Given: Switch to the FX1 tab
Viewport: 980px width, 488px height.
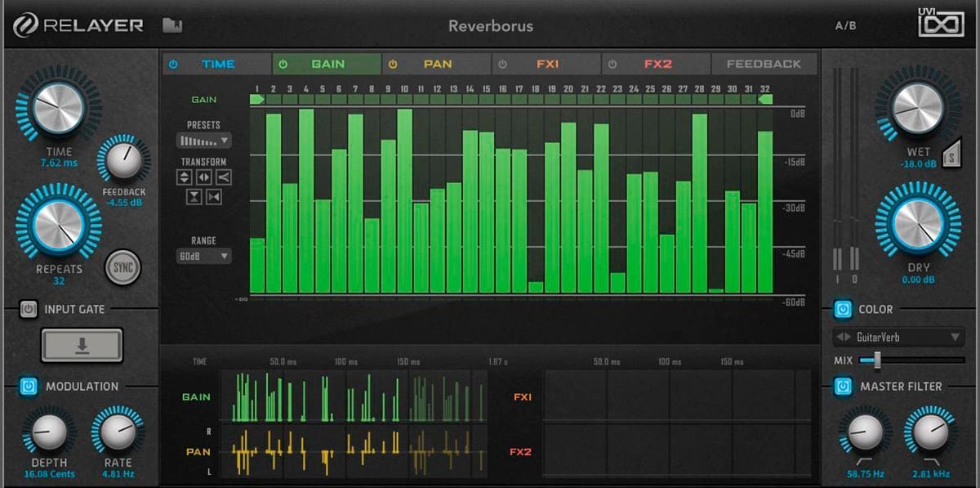Looking at the screenshot, I should (546, 64).
